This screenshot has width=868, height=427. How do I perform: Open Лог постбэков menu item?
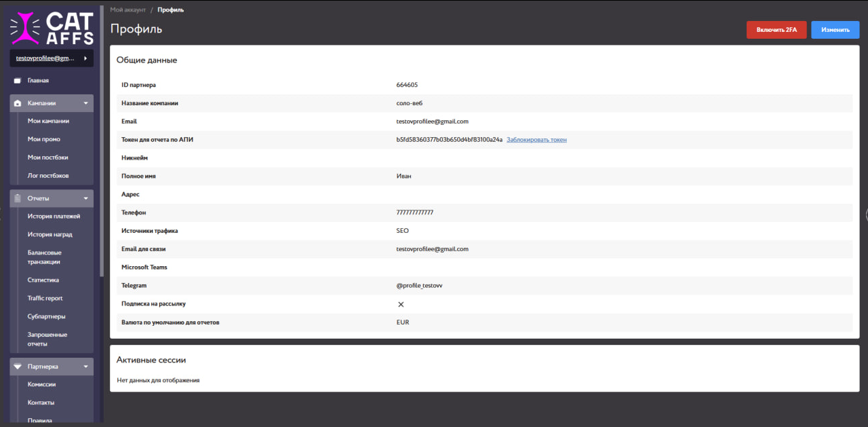tap(48, 176)
